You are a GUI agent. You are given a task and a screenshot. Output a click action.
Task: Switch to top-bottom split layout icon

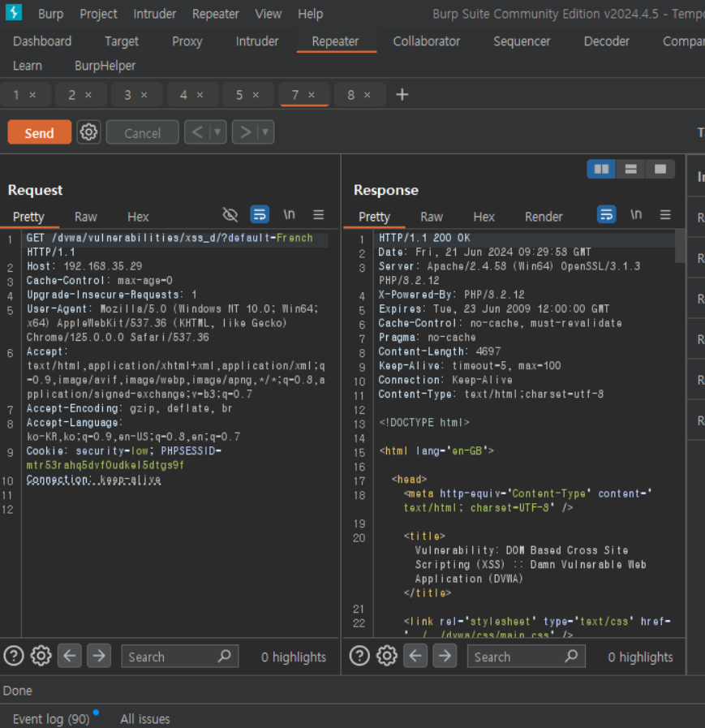tap(630, 169)
